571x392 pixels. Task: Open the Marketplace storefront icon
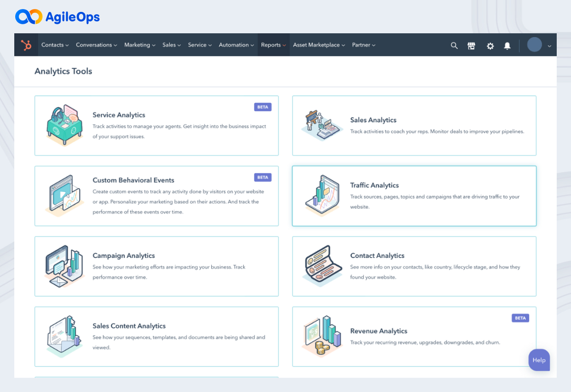[472, 46]
